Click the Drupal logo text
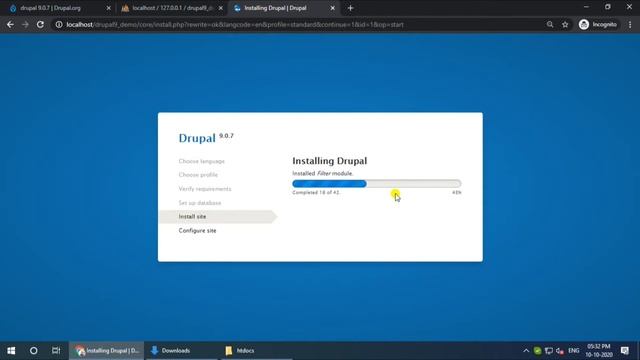Viewport: 640px width, 360px height. coord(197,138)
